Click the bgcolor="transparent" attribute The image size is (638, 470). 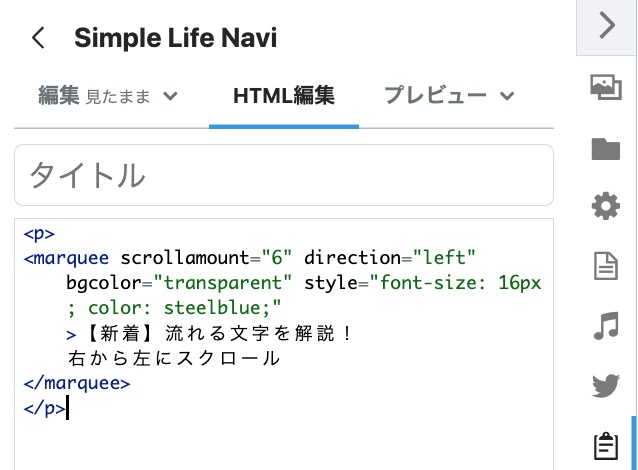pyautogui.click(x=179, y=283)
